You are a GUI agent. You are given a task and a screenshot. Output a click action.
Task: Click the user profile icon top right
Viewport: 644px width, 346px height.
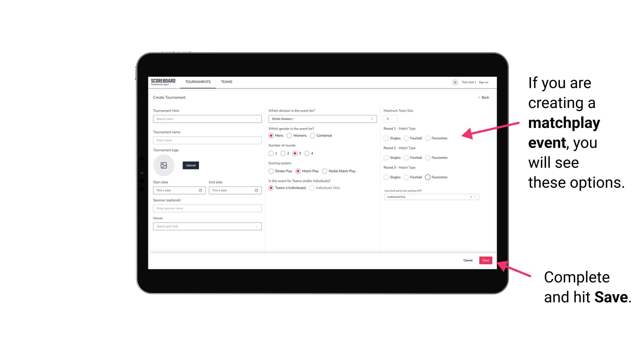(x=454, y=82)
